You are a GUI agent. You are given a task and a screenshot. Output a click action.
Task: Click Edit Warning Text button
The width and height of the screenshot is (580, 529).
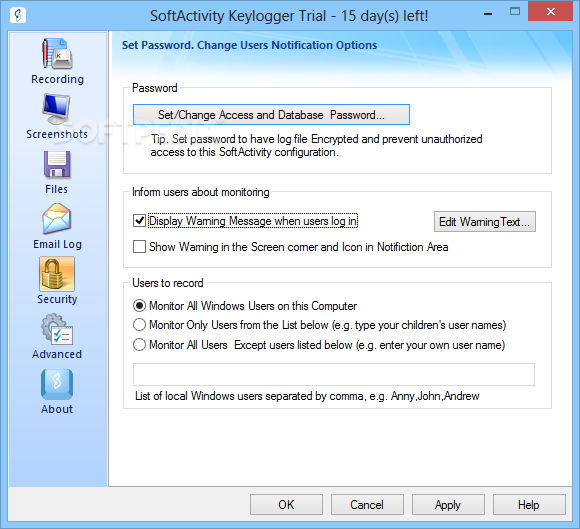[x=485, y=222]
